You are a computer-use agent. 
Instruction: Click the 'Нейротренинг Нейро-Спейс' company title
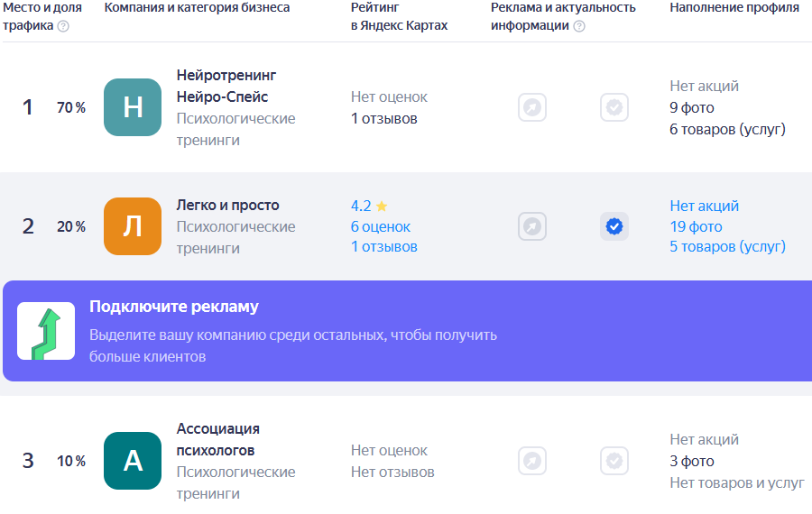(226, 86)
